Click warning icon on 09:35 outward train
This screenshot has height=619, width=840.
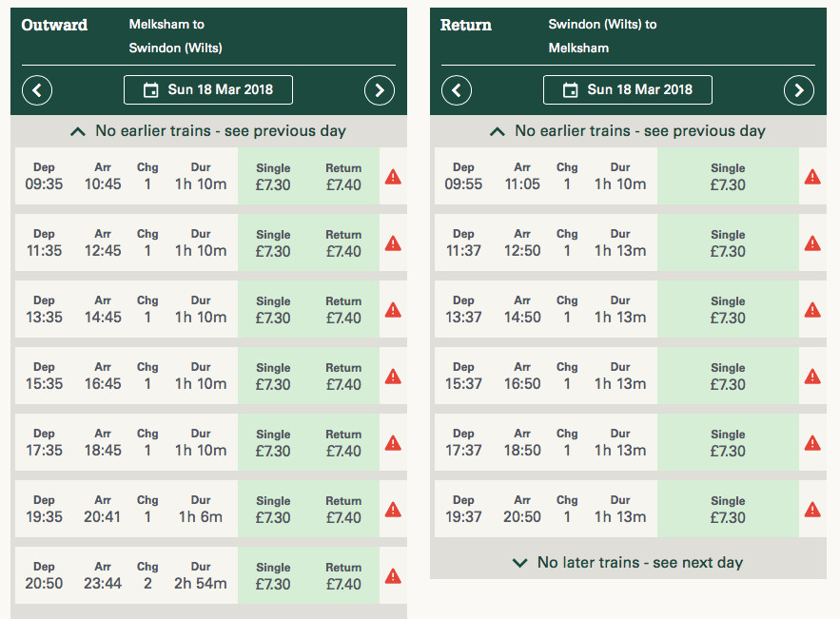(393, 176)
